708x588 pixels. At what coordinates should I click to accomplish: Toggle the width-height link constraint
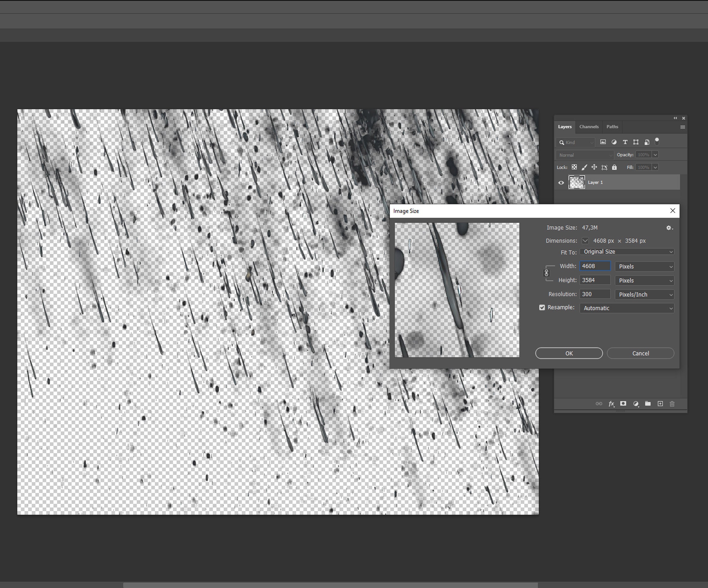click(x=547, y=273)
